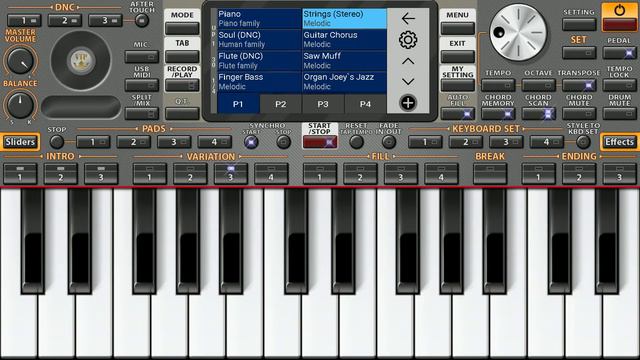Toggle the Start/Stop button
The width and height of the screenshot is (640, 360).
(320, 142)
